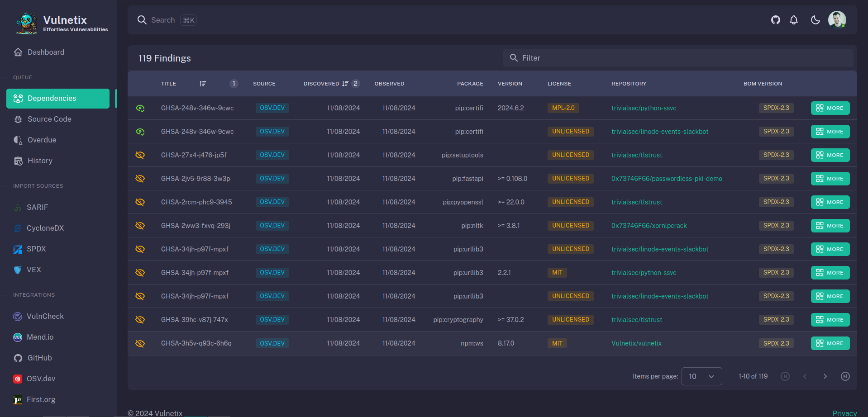
Task: Click MPL-2.0 license badge
Action: (x=563, y=108)
